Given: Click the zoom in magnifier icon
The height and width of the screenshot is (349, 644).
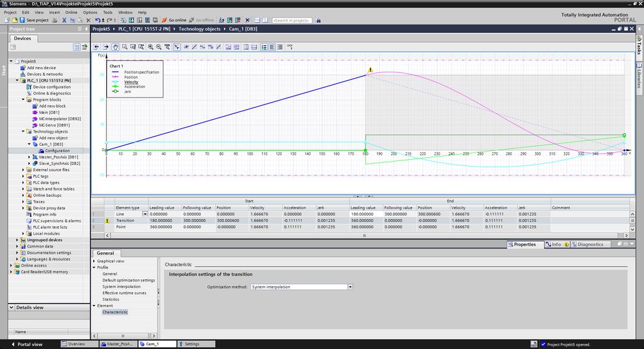Looking at the screenshot, I should coord(151,47).
